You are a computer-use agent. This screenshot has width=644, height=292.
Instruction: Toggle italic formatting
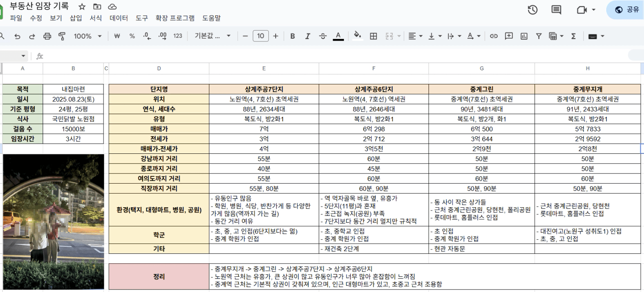[x=308, y=36]
